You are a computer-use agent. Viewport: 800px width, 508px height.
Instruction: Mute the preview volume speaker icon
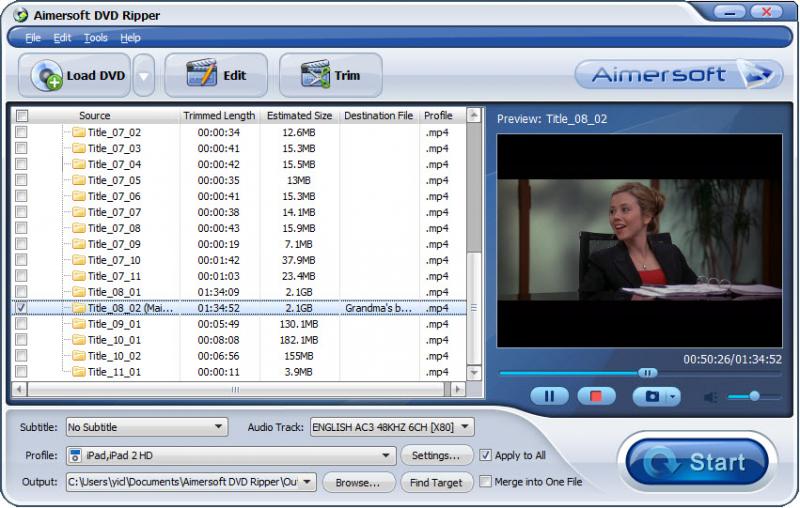coord(711,397)
